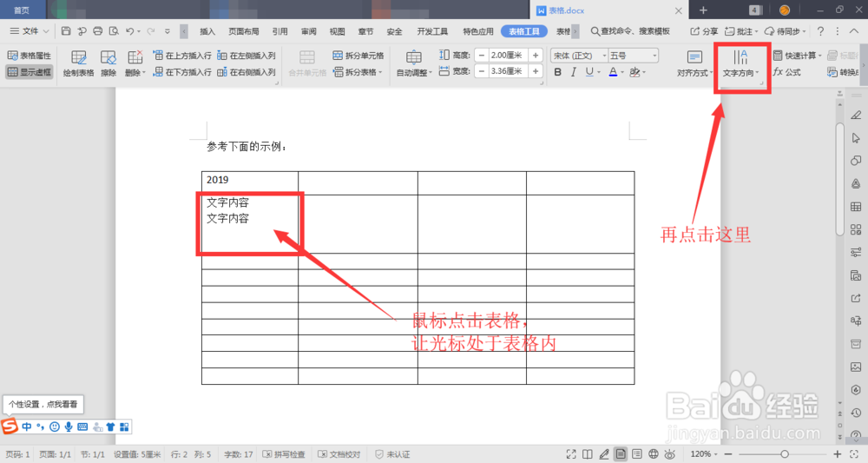Toggle 拼写检查 spell check in status bar

pyautogui.click(x=284, y=454)
